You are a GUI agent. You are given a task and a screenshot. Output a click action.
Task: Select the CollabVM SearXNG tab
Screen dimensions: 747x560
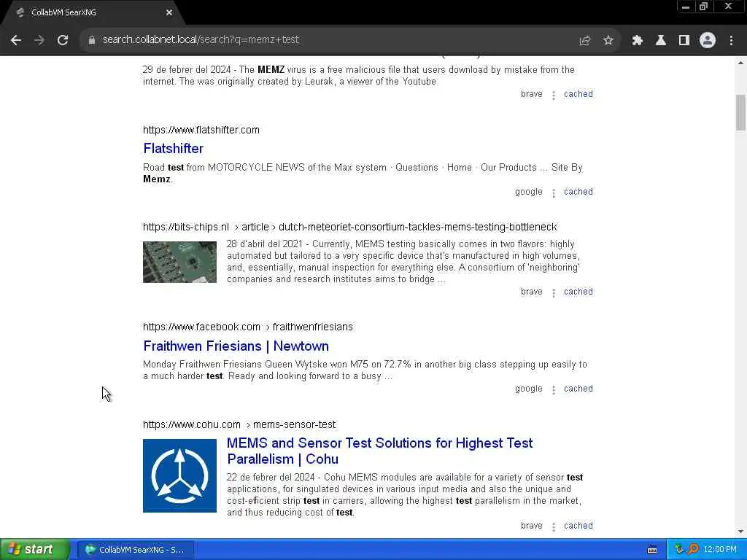[x=93, y=13]
